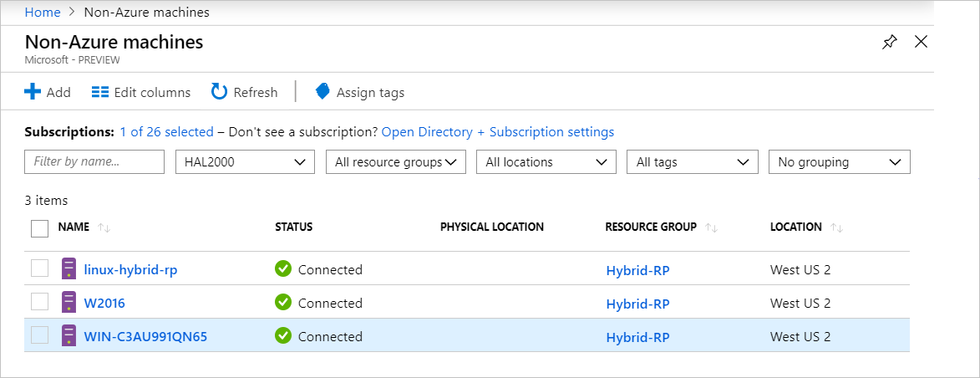
Task: Open Hybrid-RP resource group for W2016
Action: tap(637, 304)
